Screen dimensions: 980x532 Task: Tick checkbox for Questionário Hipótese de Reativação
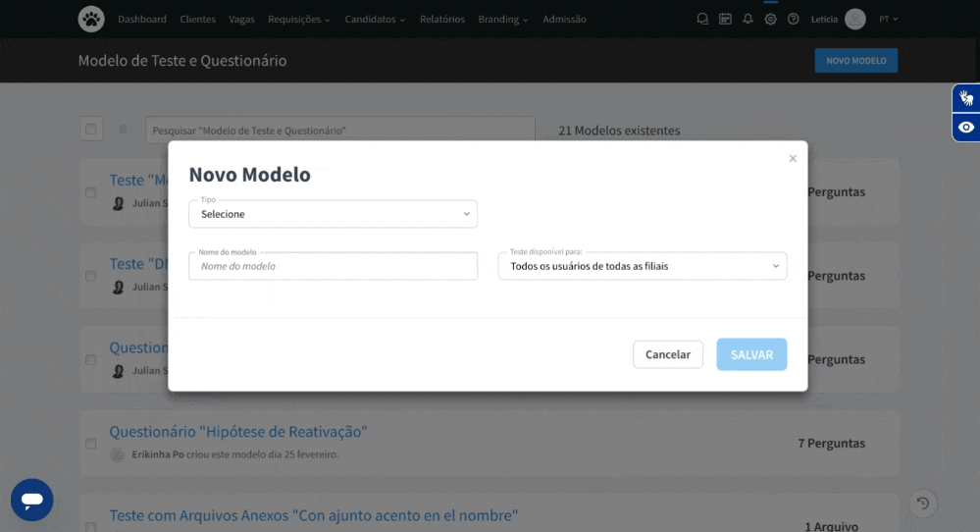coord(91,444)
